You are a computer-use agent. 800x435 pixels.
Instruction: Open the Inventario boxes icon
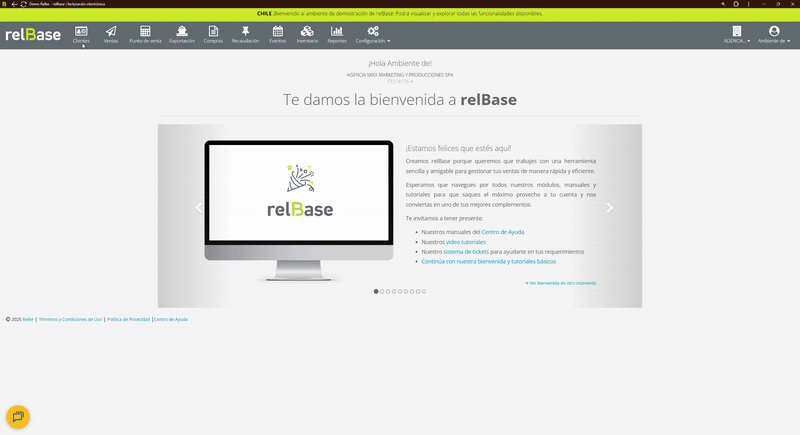point(307,32)
